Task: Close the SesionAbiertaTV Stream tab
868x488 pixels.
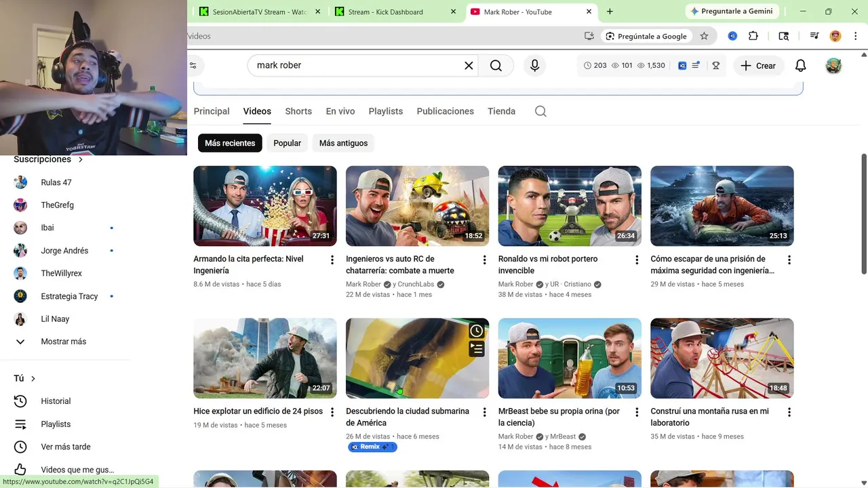Action: point(317,12)
